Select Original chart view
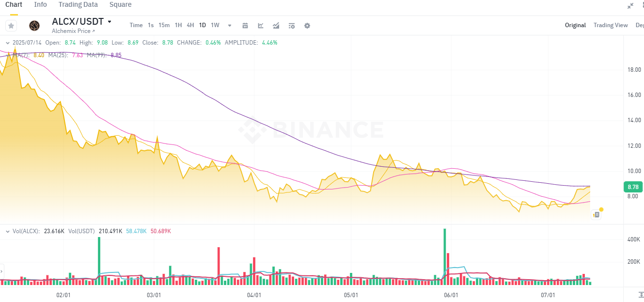Viewport: 644px width, 302px height. pyautogui.click(x=575, y=25)
